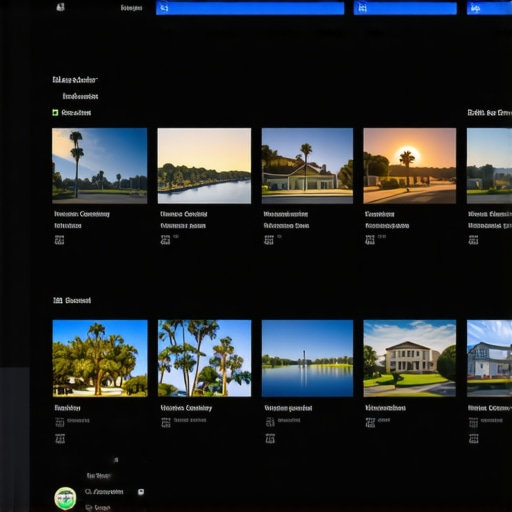512x512 pixels.
Task: Select the second blue tab at the top
Action: pos(405,8)
